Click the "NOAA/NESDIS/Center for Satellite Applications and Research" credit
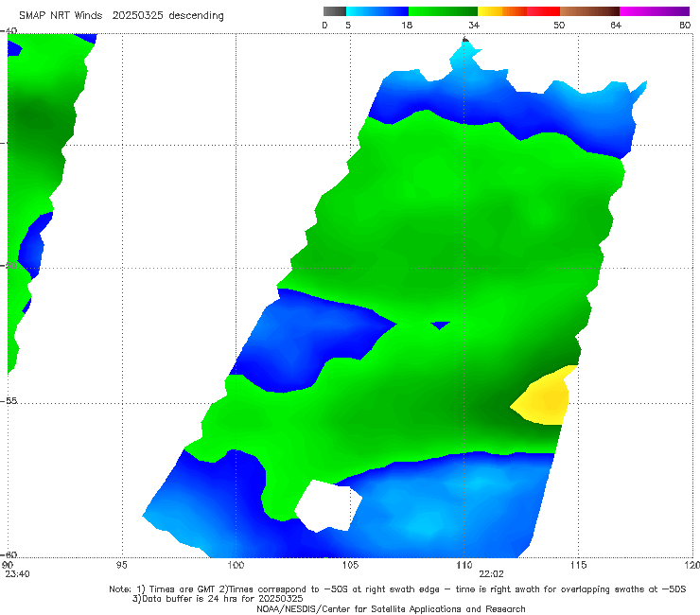The height and width of the screenshot is (615, 700). point(391,609)
